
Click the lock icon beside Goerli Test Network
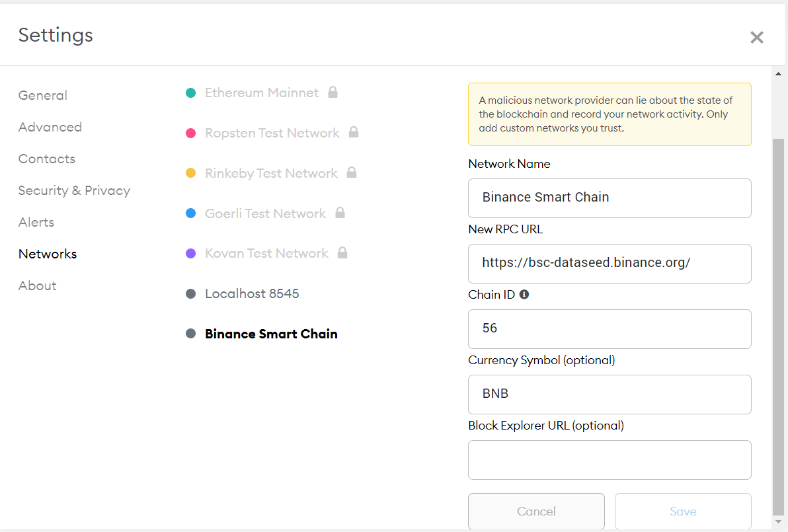(340, 213)
